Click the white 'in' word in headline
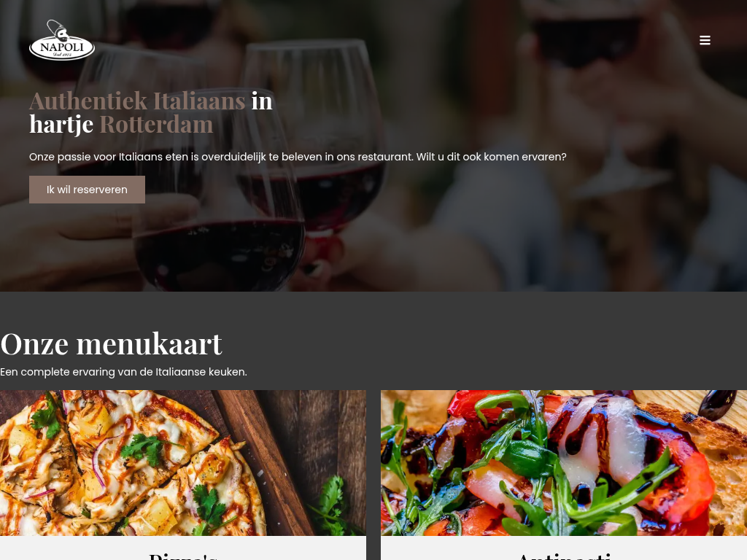 262,101
